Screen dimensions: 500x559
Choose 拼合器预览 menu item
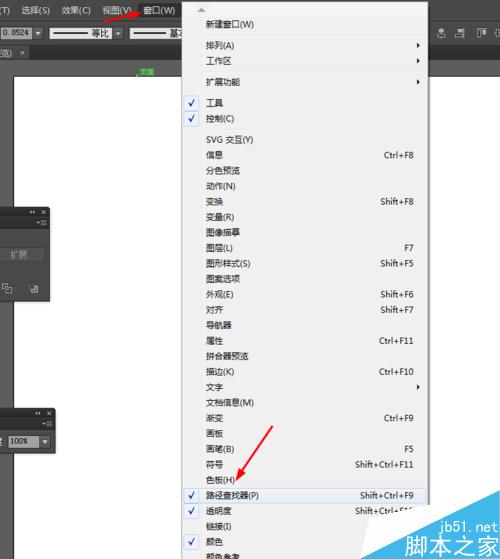tap(305, 356)
